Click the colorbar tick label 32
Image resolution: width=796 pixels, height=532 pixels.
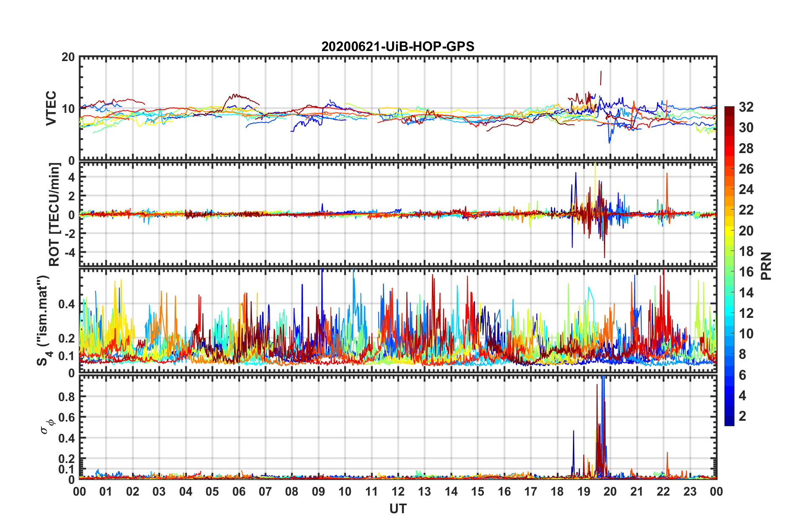[x=746, y=107]
